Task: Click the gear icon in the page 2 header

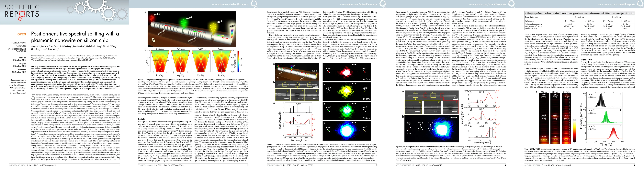Action: 254,4
